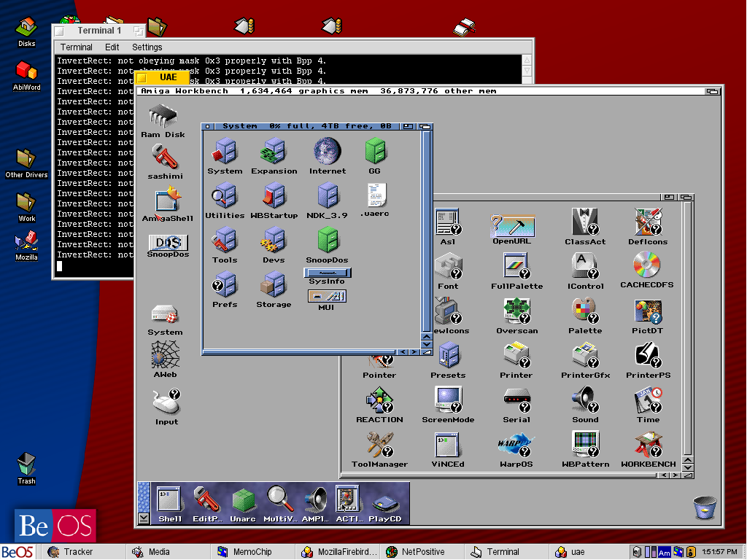747x560 pixels.
Task: Open the AWeb spider-web browser icon
Action: 166,354
